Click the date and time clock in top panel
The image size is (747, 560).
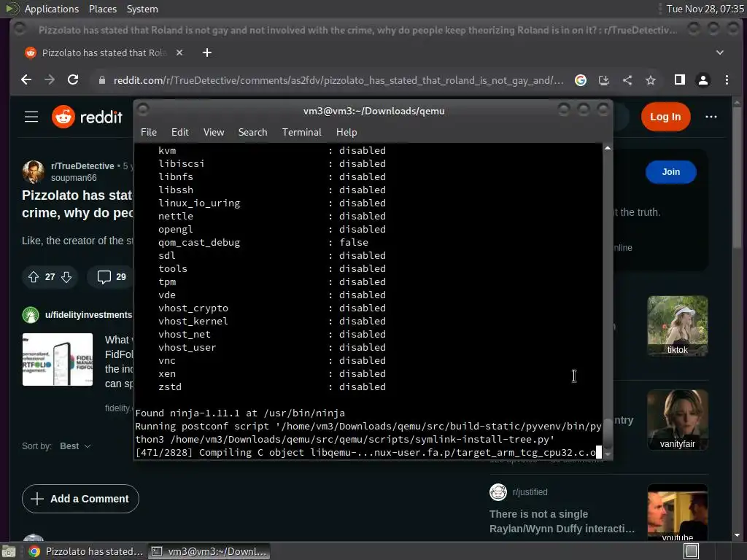(x=705, y=9)
